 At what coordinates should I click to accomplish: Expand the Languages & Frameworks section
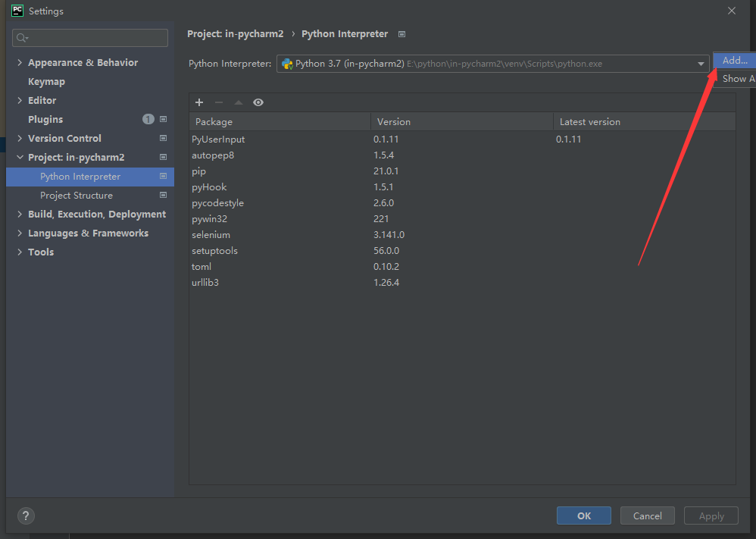20,233
